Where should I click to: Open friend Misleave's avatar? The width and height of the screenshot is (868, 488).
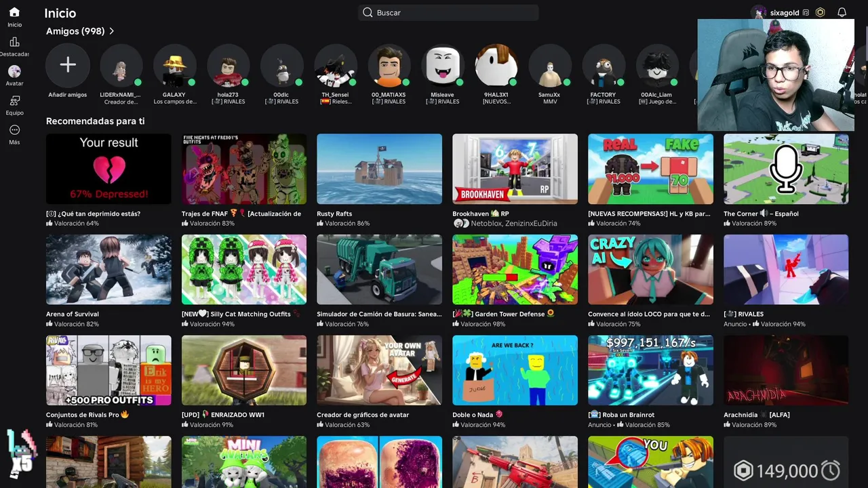(442, 66)
